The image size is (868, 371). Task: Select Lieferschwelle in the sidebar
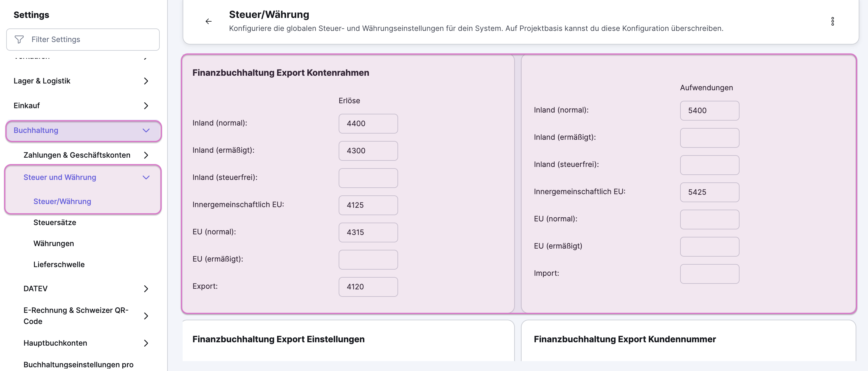tap(59, 265)
